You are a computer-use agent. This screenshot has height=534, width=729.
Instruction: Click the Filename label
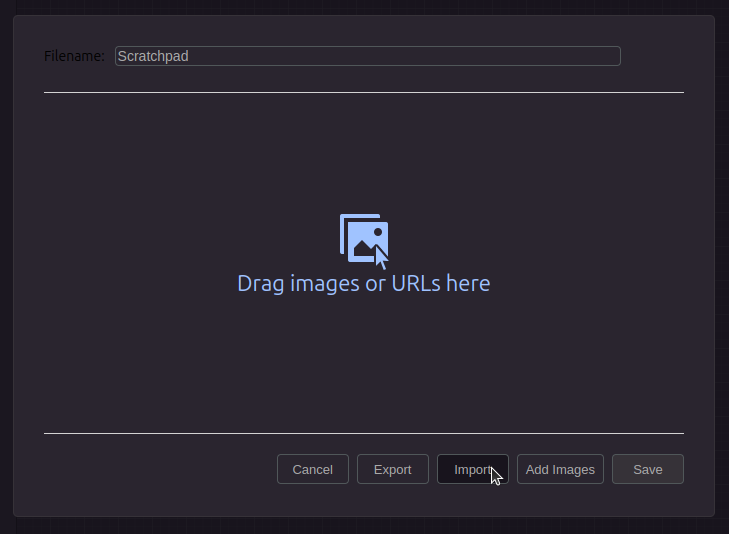[74, 56]
